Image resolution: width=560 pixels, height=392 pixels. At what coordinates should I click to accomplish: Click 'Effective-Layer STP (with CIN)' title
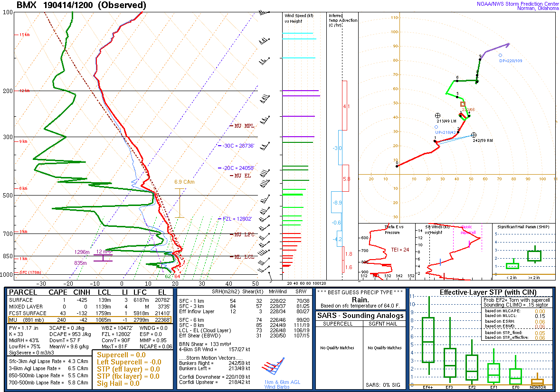pos(488,292)
